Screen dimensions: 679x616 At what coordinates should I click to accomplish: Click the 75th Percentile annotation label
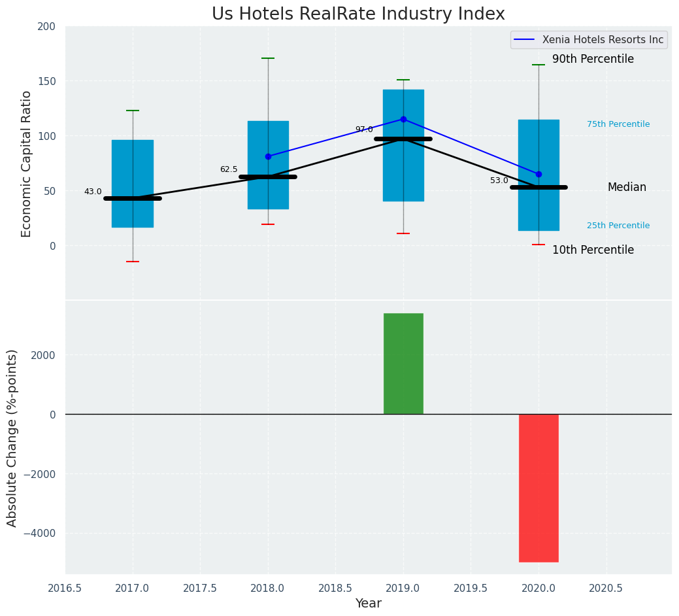click(x=618, y=124)
